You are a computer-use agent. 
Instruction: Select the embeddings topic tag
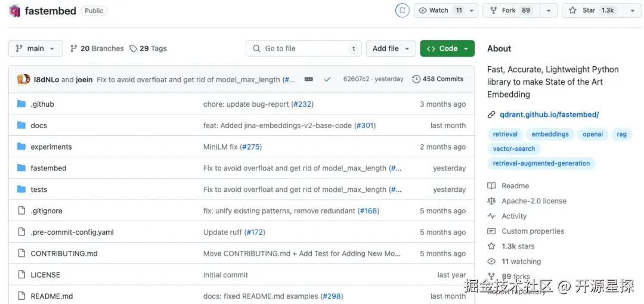pos(550,134)
